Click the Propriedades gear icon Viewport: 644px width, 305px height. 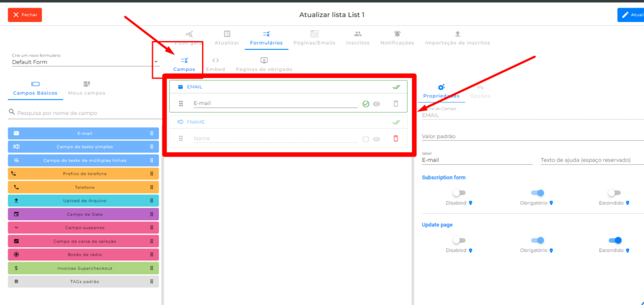tap(441, 87)
